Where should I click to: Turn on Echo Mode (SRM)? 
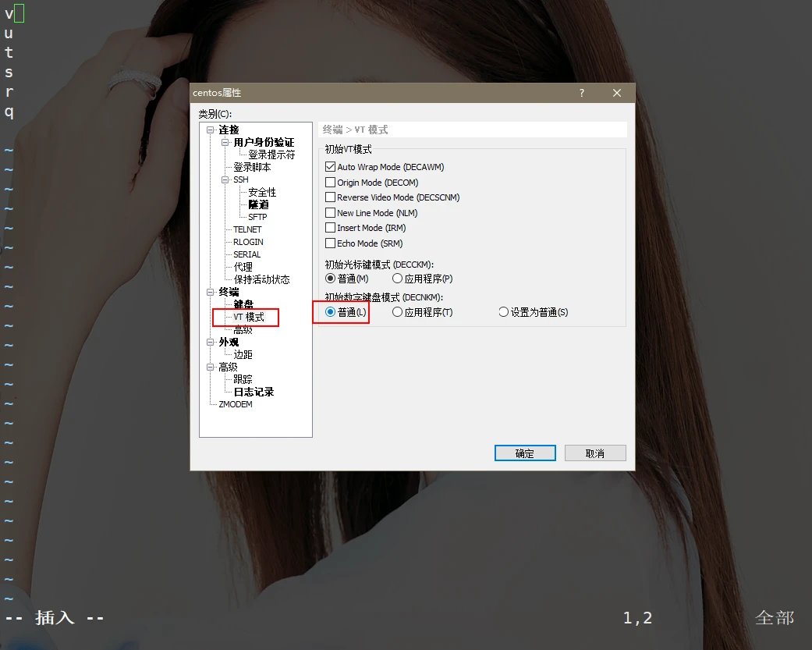[330, 243]
